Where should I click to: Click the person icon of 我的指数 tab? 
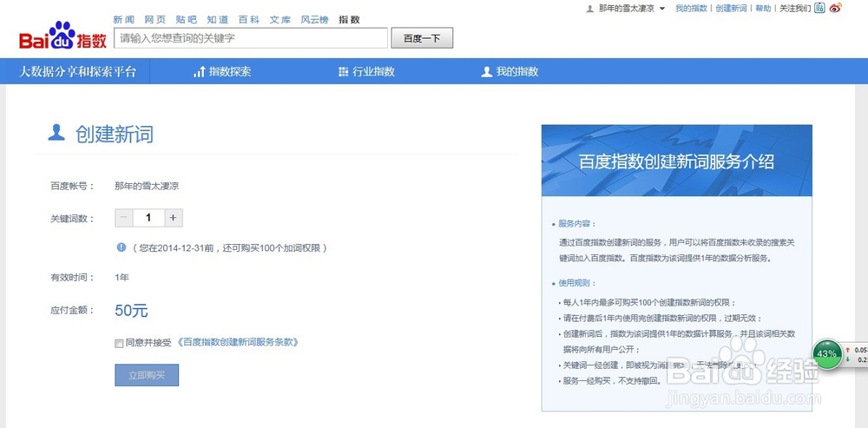[487, 71]
